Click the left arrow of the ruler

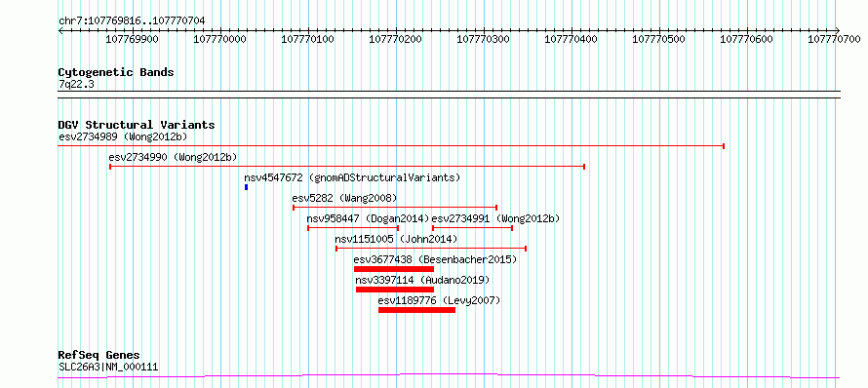pyautogui.click(x=60, y=30)
